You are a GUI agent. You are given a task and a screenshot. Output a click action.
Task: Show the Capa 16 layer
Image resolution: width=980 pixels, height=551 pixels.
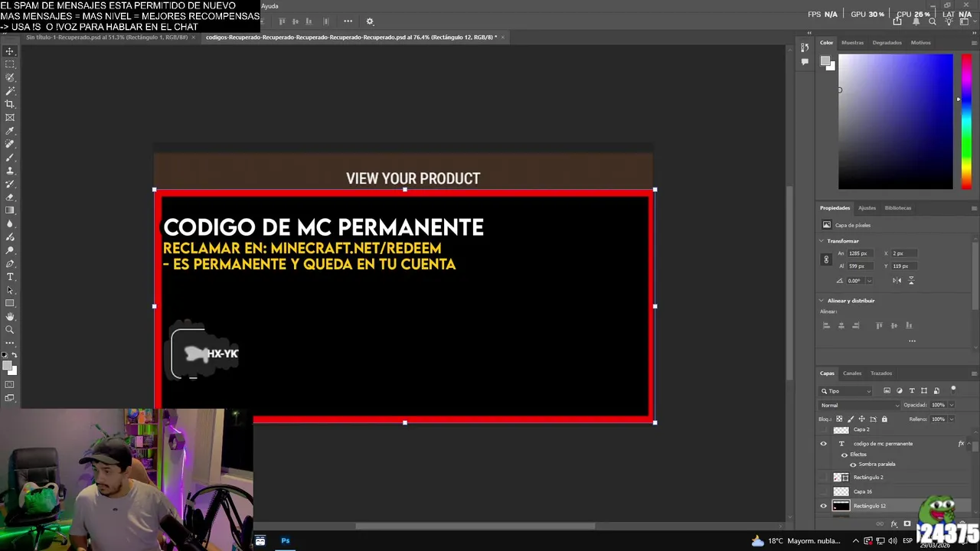point(824,491)
